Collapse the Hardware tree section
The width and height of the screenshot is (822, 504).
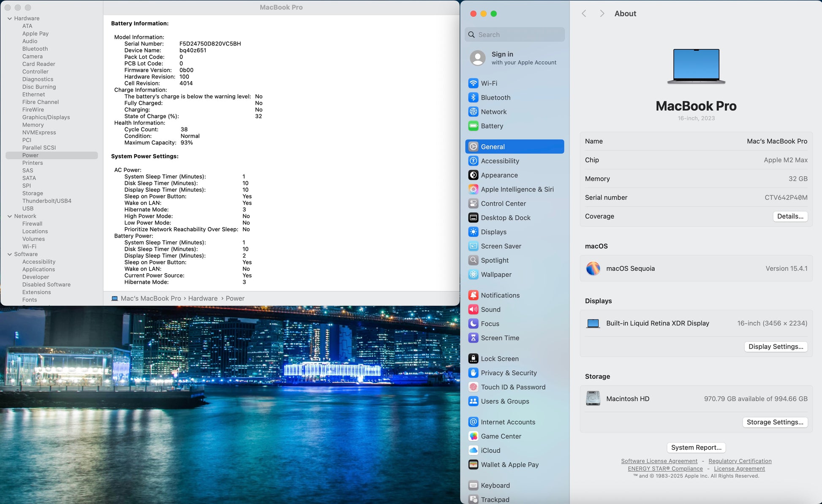click(x=9, y=19)
